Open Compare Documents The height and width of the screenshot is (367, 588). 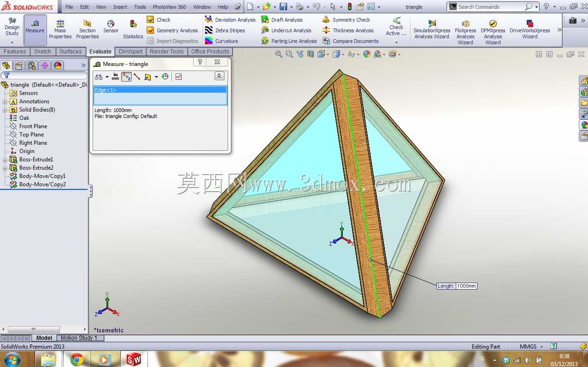coord(350,41)
